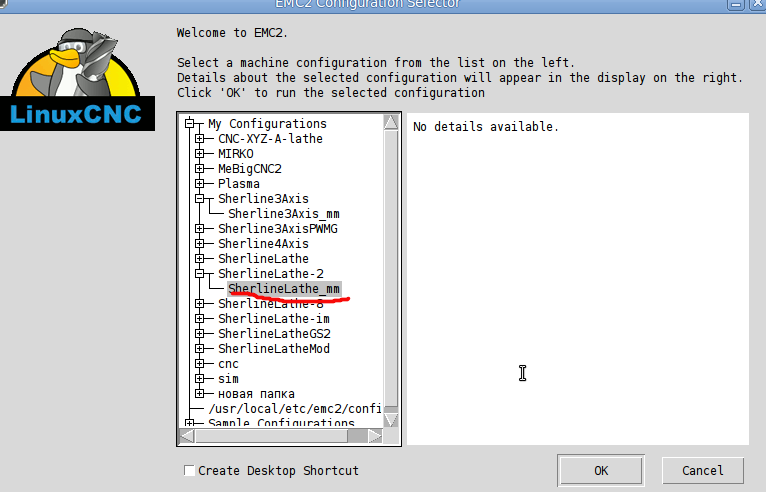Click OK to run the configuration
The width and height of the screenshot is (766, 492).
(601, 471)
